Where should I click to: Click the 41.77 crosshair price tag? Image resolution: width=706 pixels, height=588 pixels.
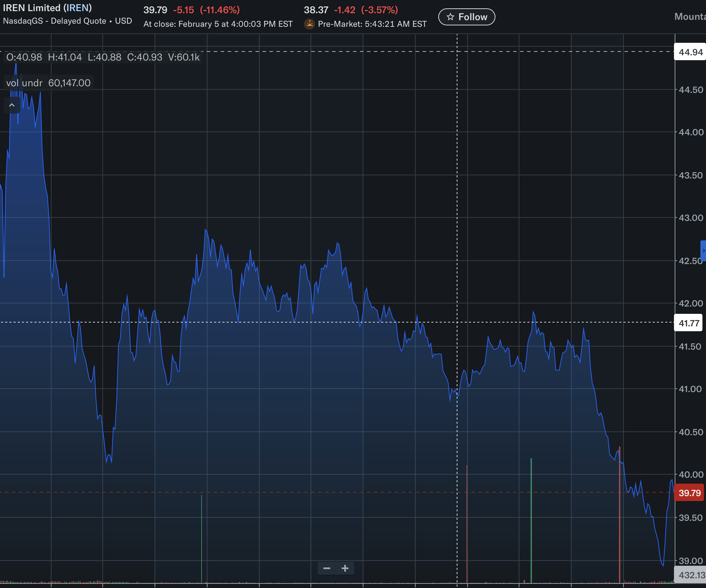coord(689,323)
